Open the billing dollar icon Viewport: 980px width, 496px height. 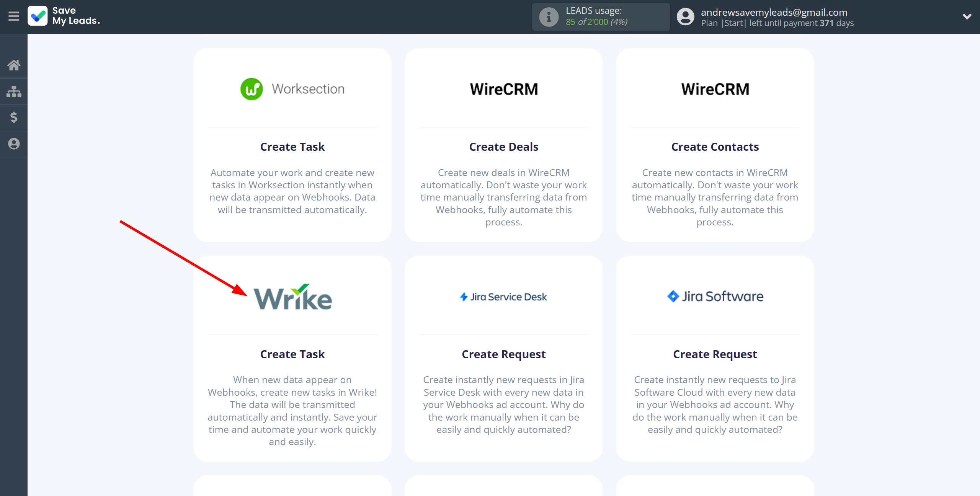[14, 117]
